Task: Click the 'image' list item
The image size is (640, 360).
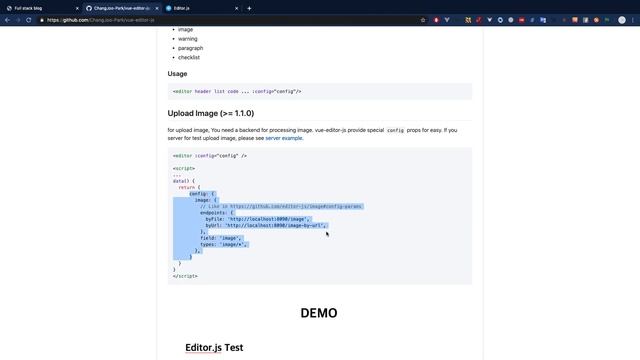Action: tap(185, 29)
